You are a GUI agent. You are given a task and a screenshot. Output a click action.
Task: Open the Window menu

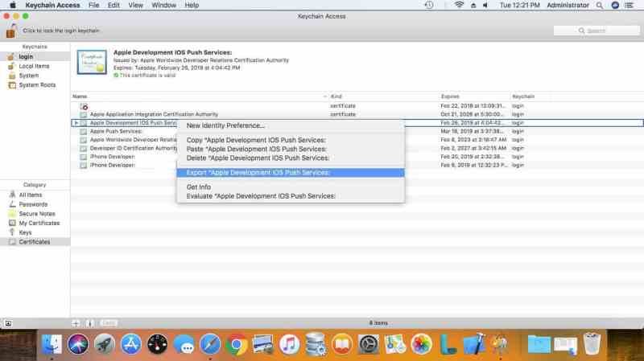(163, 6)
